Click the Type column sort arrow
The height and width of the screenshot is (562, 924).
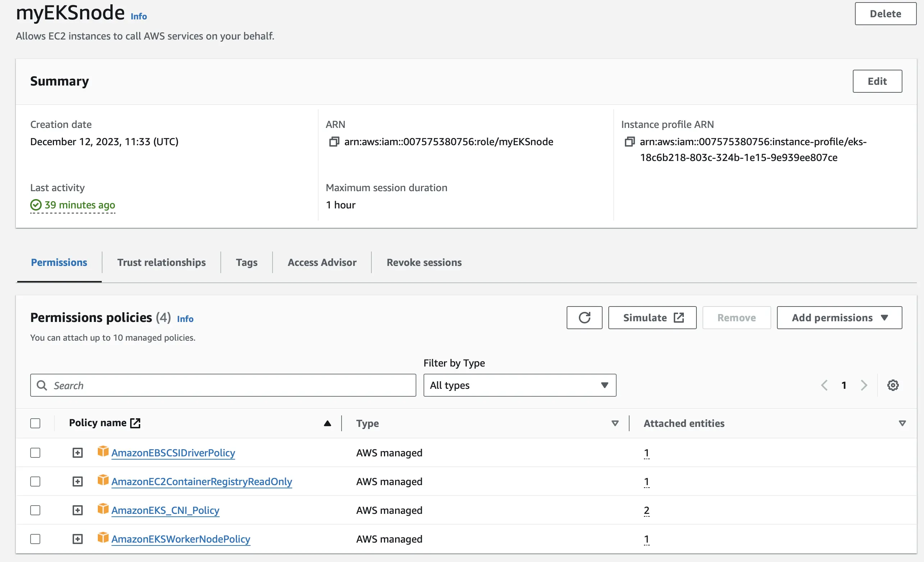point(615,423)
